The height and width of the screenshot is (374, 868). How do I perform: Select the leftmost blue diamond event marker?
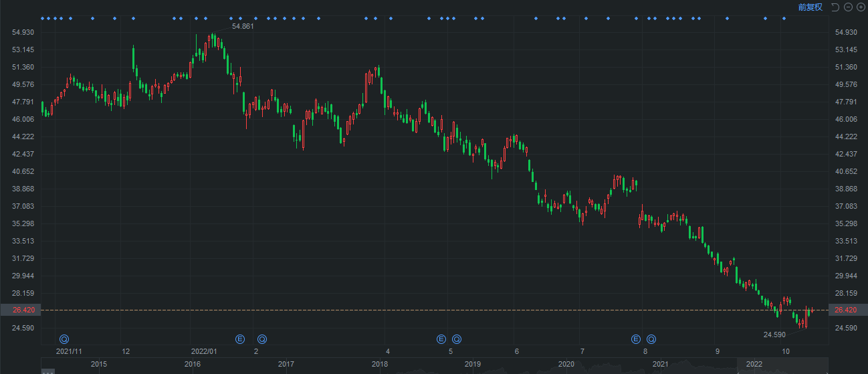point(42,18)
